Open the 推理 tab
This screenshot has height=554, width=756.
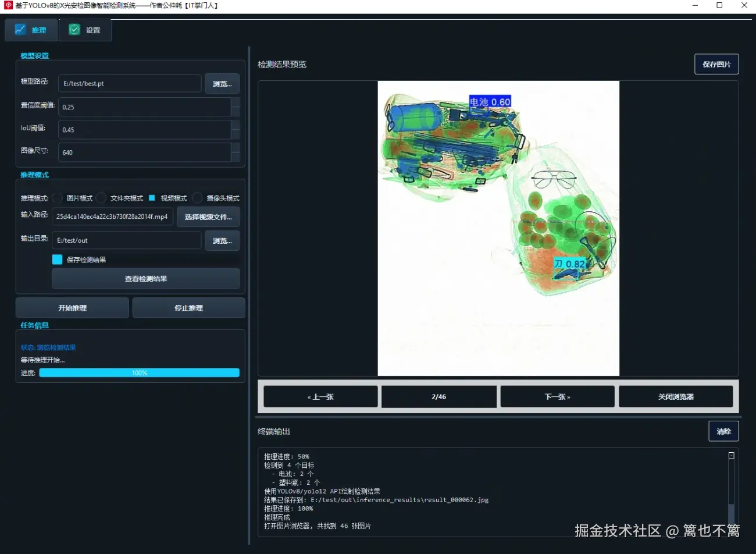point(31,30)
